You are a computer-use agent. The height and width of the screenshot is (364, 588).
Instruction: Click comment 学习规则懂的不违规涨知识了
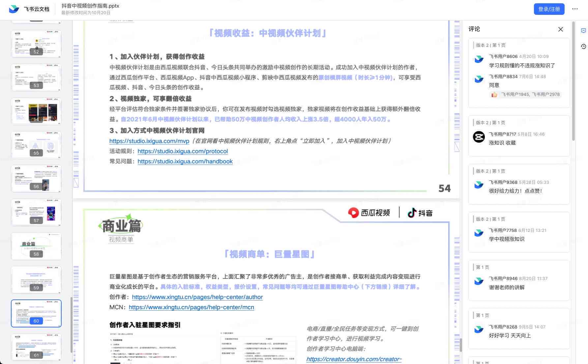tap(522, 66)
